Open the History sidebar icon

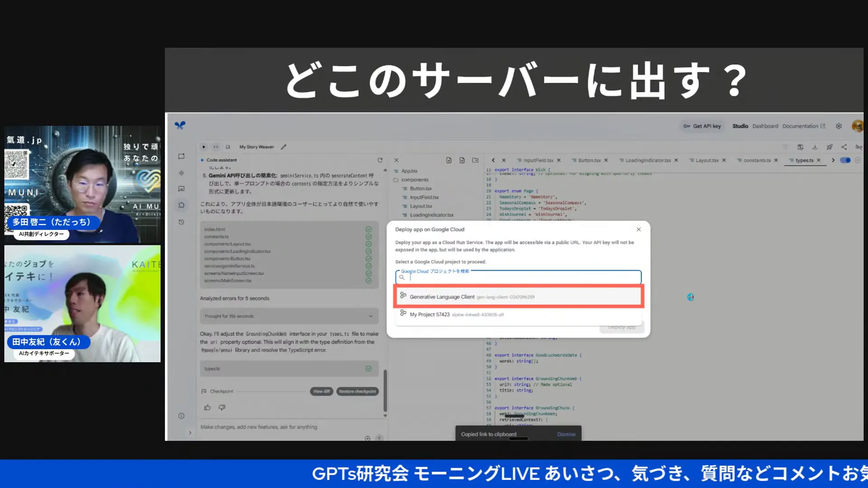pyautogui.click(x=181, y=222)
